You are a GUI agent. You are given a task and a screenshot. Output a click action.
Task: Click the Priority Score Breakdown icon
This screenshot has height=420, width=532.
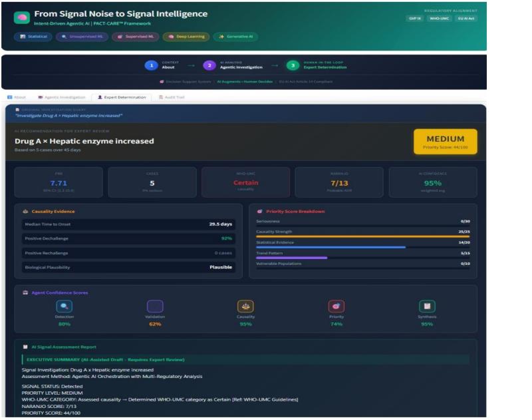[x=260, y=212]
